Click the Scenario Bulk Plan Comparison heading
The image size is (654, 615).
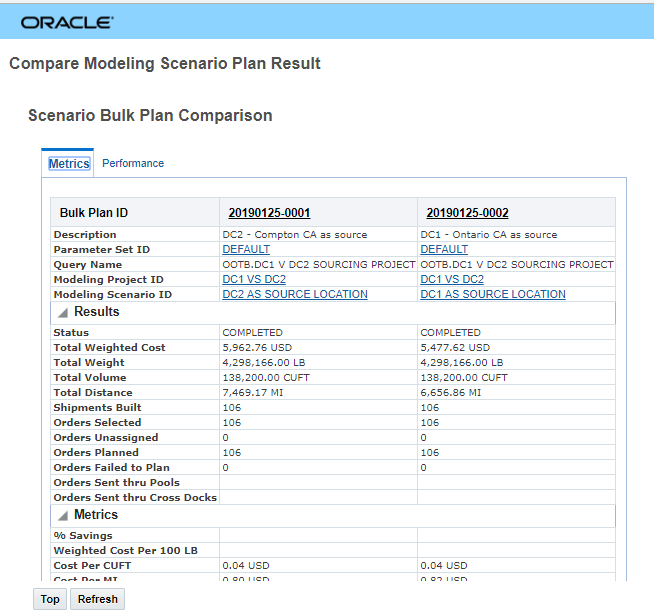tap(150, 115)
